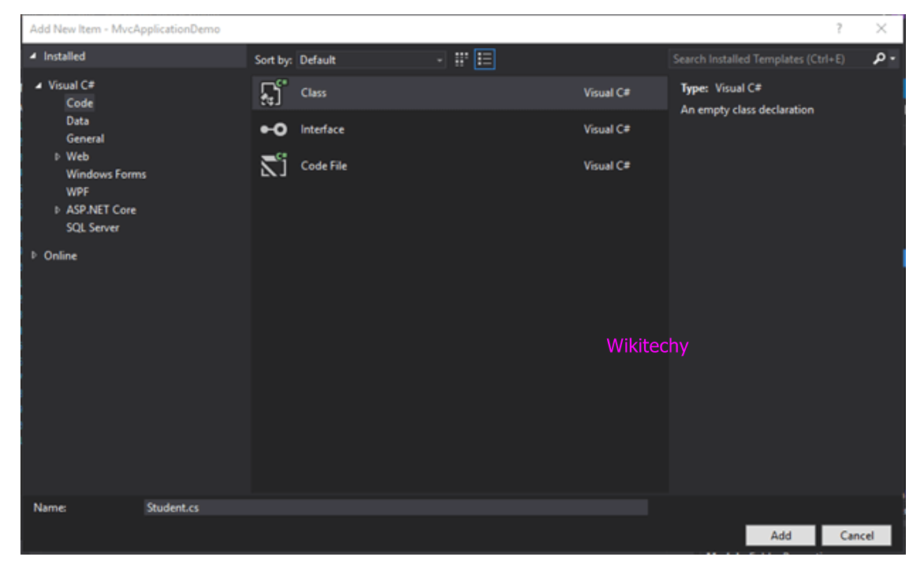Click the Online label
Screen dimensions: 924x568
tap(60, 256)
